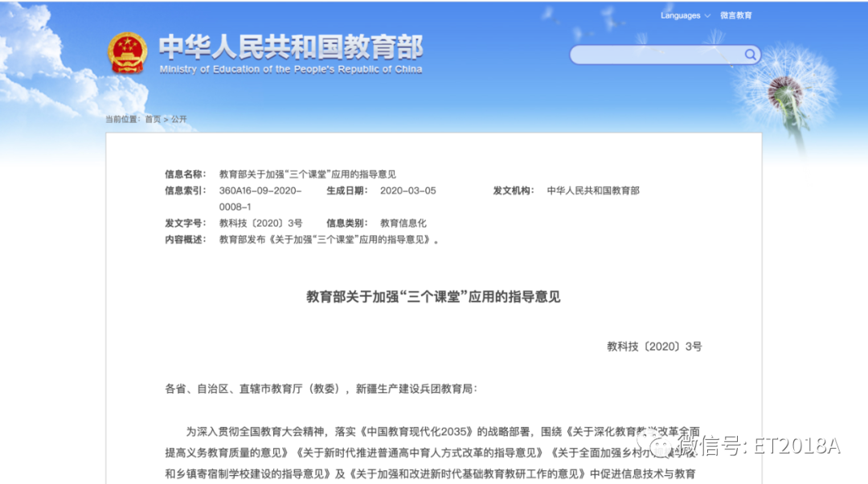
Task: Open the 微言教育 link
Action: 736,15
